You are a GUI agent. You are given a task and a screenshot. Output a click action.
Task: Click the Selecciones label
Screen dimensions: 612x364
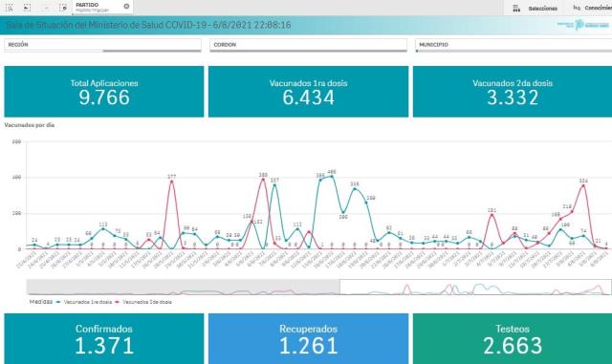click(x=542, y=9)
